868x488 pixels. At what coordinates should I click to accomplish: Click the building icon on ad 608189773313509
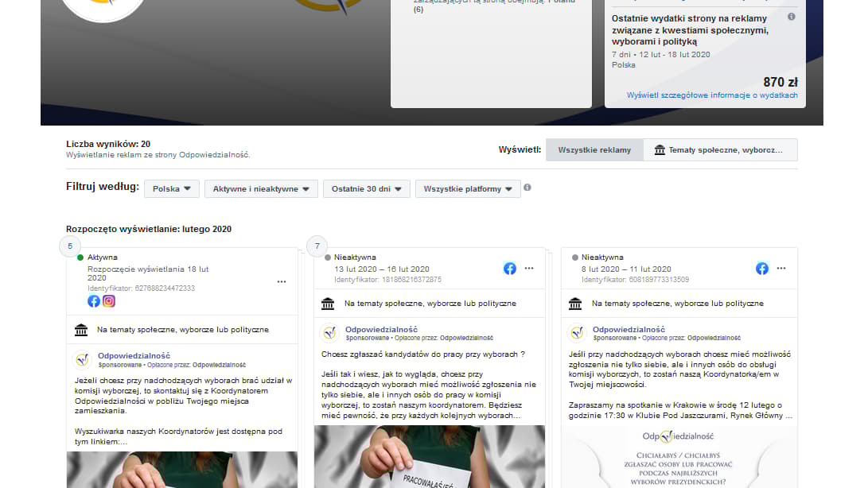[575, 304]
